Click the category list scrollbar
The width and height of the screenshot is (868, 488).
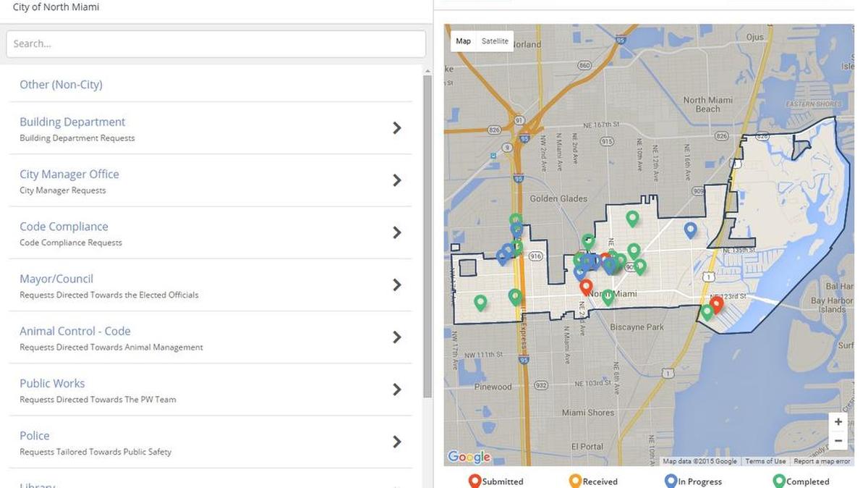click(427, 237)
